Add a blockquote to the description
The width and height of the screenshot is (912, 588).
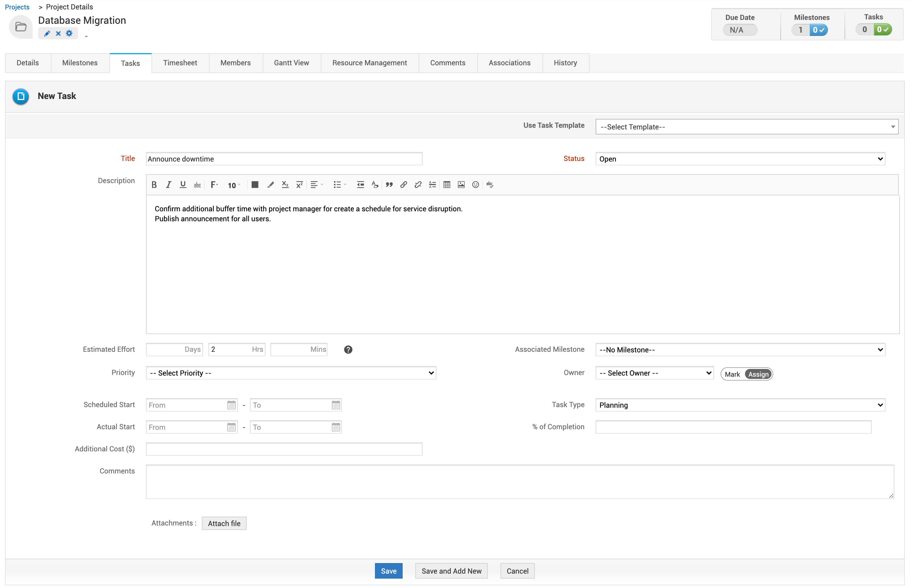[389, 185]
